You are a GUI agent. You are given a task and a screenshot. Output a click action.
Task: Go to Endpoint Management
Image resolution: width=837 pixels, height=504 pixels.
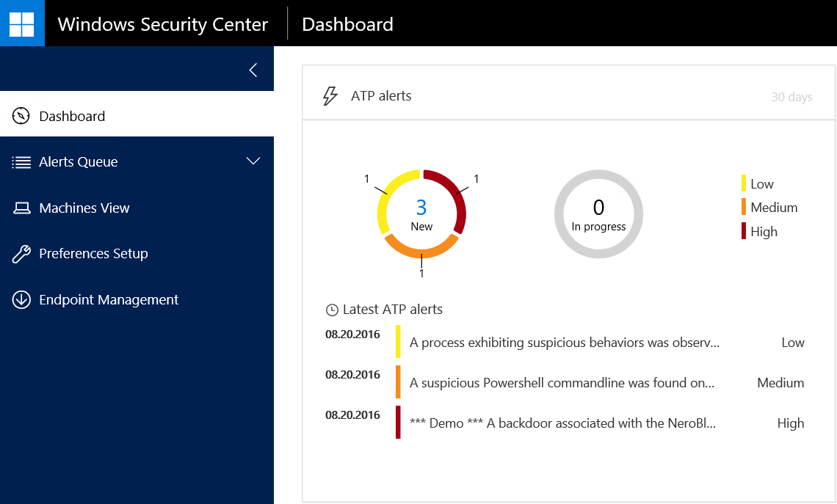[x=109, y=300]
